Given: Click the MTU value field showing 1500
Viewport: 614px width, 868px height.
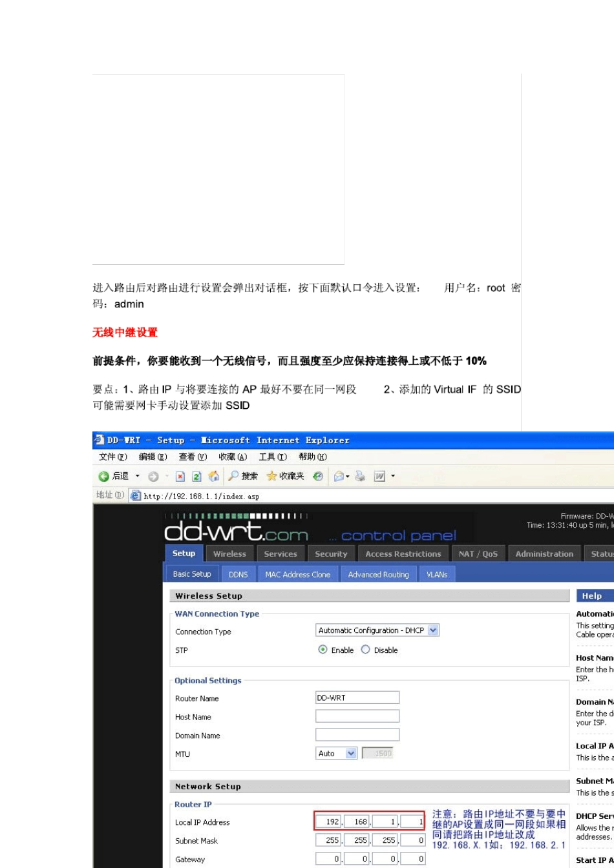Looking at the screenshot, I should (377, 753).
